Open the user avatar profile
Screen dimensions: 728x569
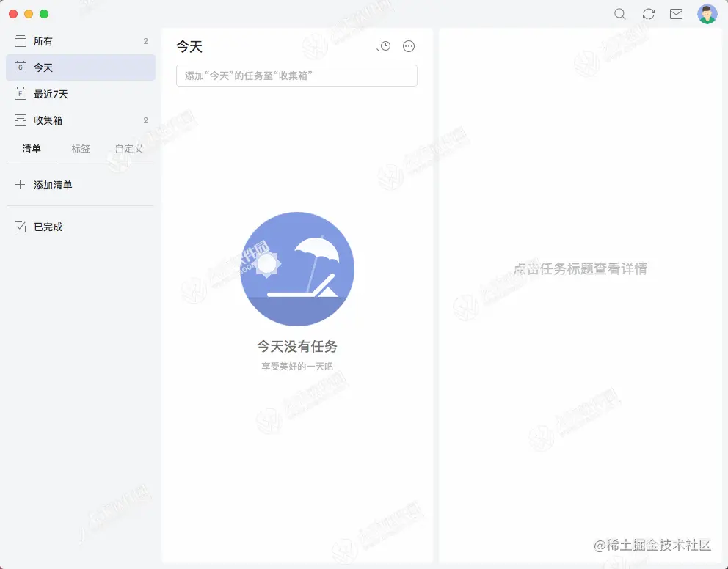(x=707, y=14)
